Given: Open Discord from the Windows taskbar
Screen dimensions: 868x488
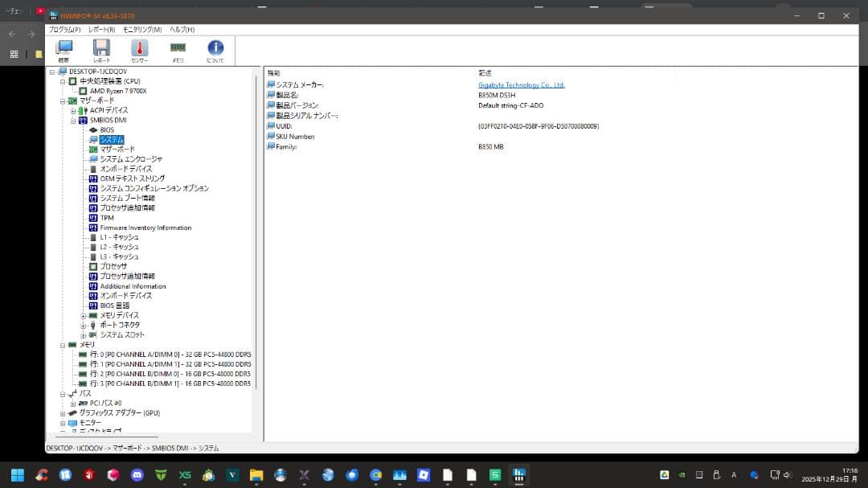Looking at the screenshot, I should (x=137, y=474).
